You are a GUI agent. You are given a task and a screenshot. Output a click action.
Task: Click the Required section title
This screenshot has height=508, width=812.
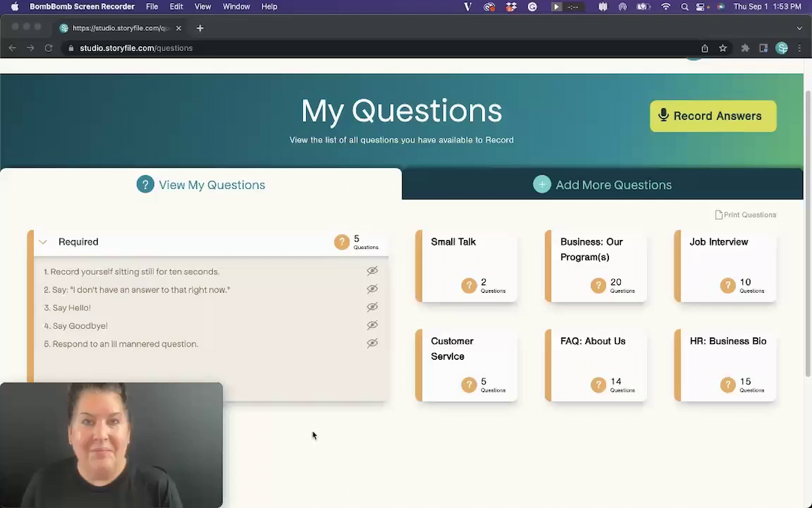pos(78,242)
